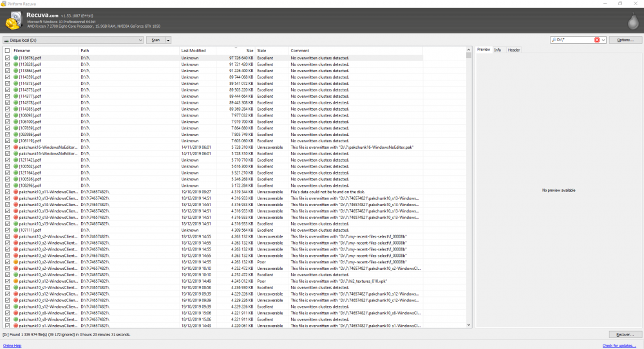The image size is (644, 349).
Task: Click the Recuva hard-hat drive logo
Action: 14,21
